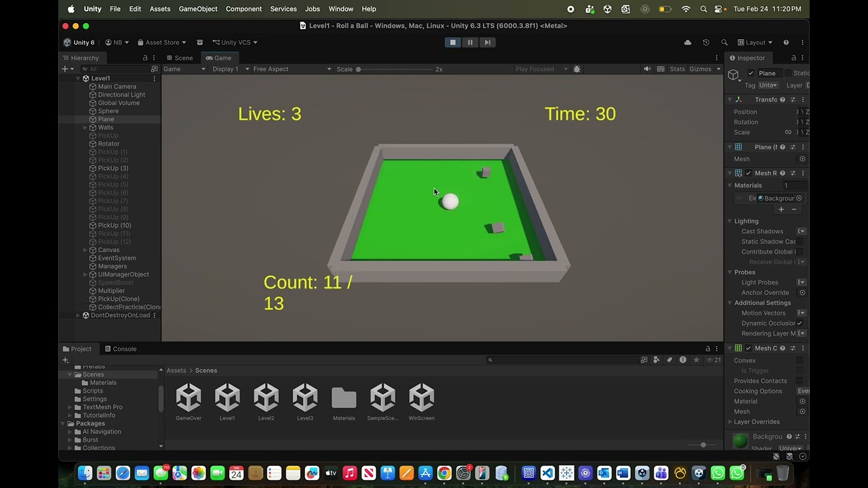Click the scale constrain proportions link icon

788,132
